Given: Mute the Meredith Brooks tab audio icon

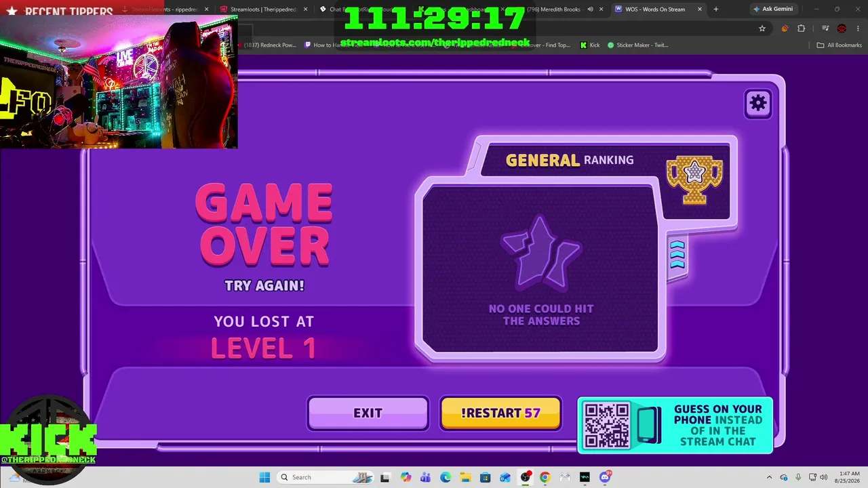Looking at the screenshot, I should (x=590, y=9).
